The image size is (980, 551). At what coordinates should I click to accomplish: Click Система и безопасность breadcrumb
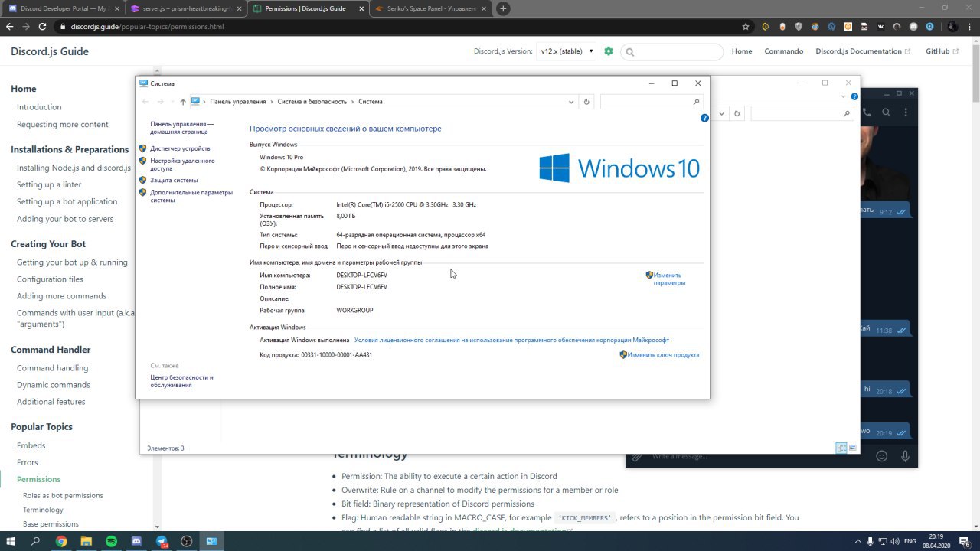tap(312, 102)
